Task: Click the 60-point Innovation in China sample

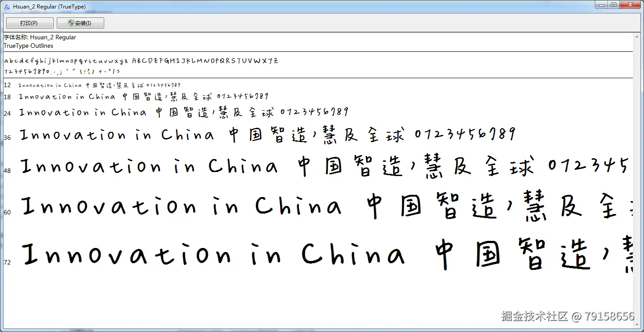Action: 327,206
